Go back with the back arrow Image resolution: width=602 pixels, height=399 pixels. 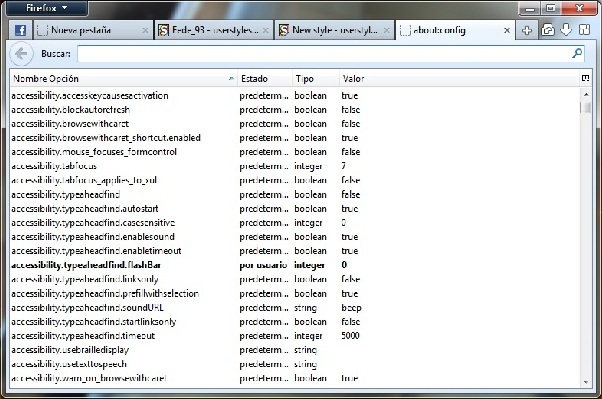(x=21, y=54)
